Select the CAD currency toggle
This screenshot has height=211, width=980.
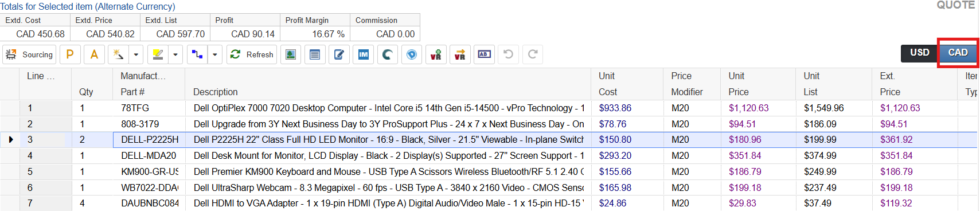tap(958, 52)
